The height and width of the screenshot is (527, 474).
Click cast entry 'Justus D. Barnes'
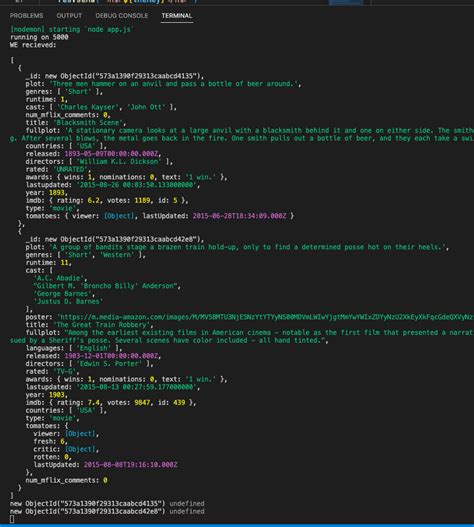point(68,301)
